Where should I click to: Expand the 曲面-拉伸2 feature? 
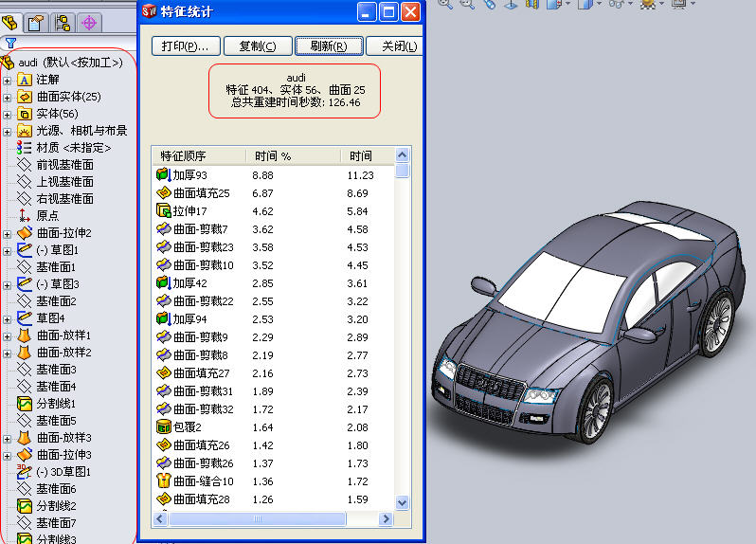7,234
